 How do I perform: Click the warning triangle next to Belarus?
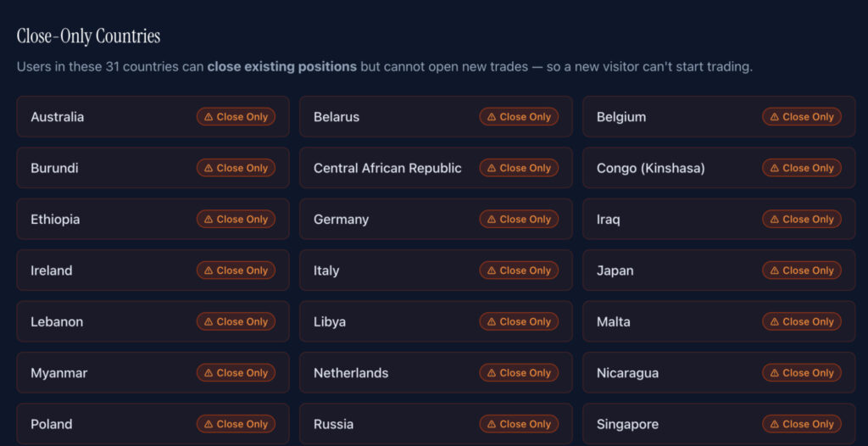(492, 117)
